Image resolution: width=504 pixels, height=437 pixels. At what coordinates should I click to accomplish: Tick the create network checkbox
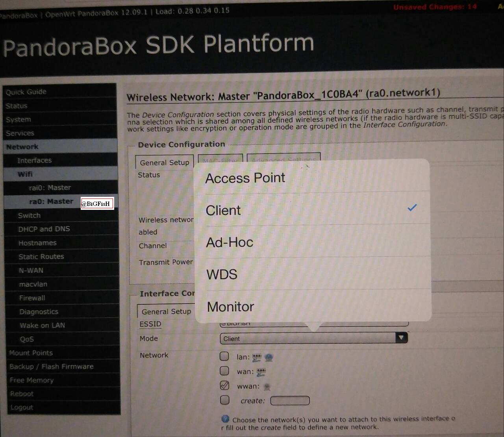pyautogui.click(x=225, y=400)
